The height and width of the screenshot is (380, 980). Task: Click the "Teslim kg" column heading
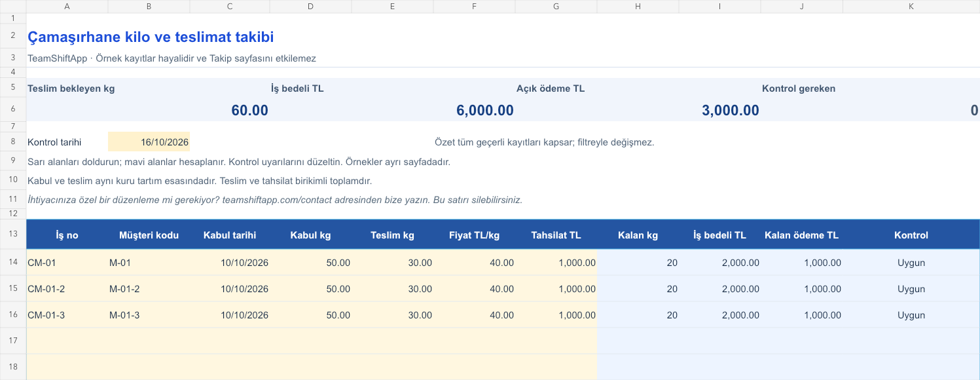click(x=392, y=235)
